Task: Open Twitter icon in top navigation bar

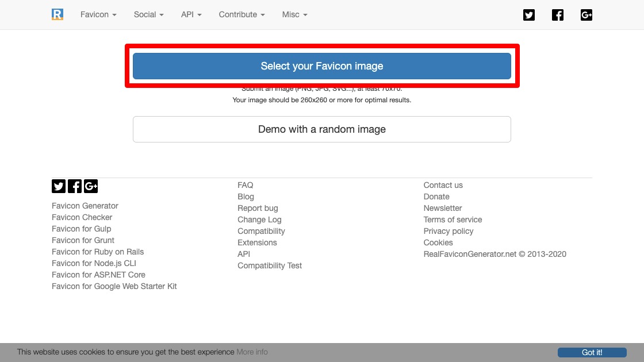Action: pyautogui.click(x=529, y=15)
